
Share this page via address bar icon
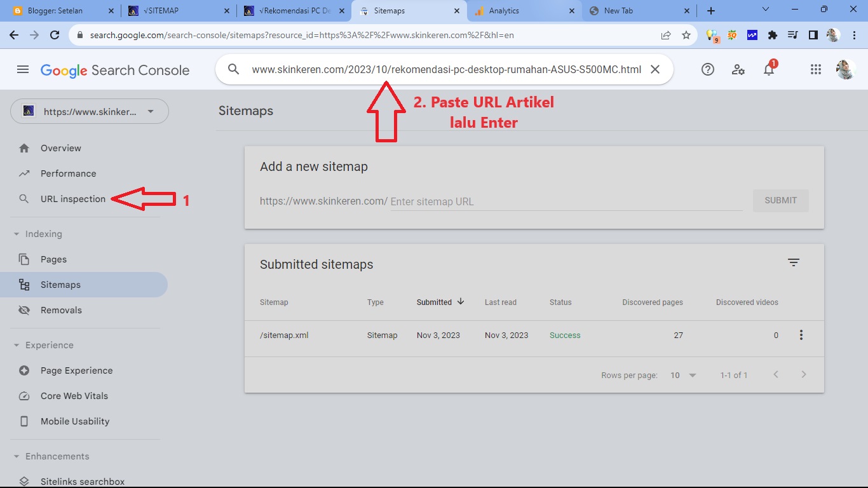click(666, 36)
